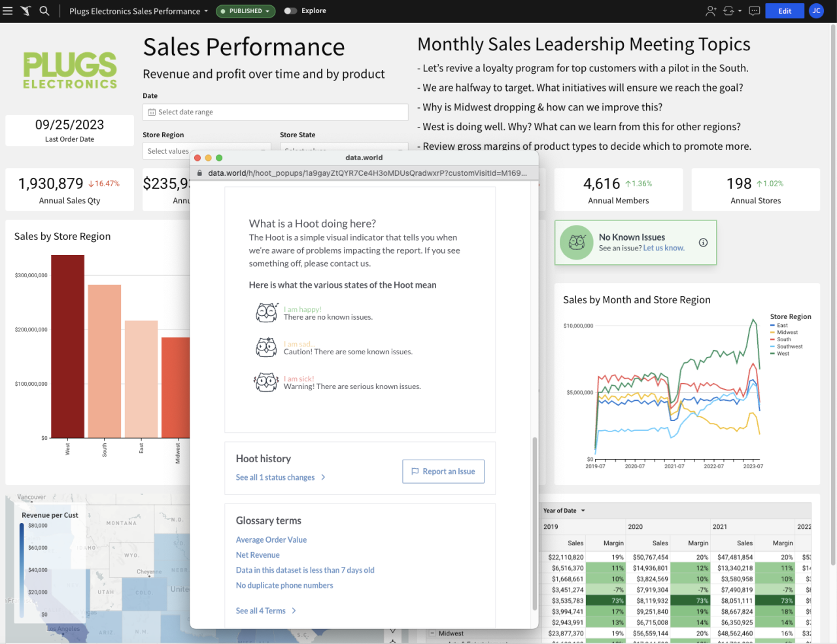Expand See all 1 status changes chevron
Screen dimensions: 837x644
pos(323,477)
